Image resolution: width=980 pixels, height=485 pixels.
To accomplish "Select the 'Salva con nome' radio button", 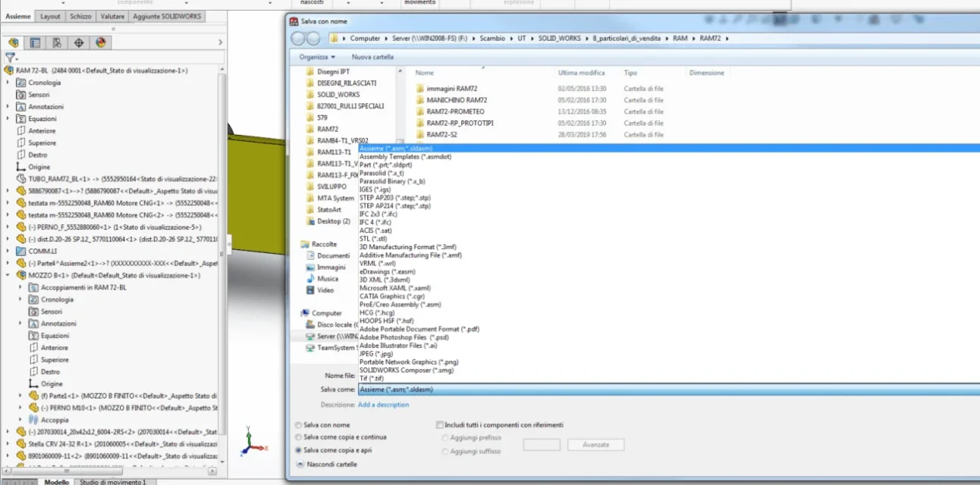I will (x=298, y=425).
